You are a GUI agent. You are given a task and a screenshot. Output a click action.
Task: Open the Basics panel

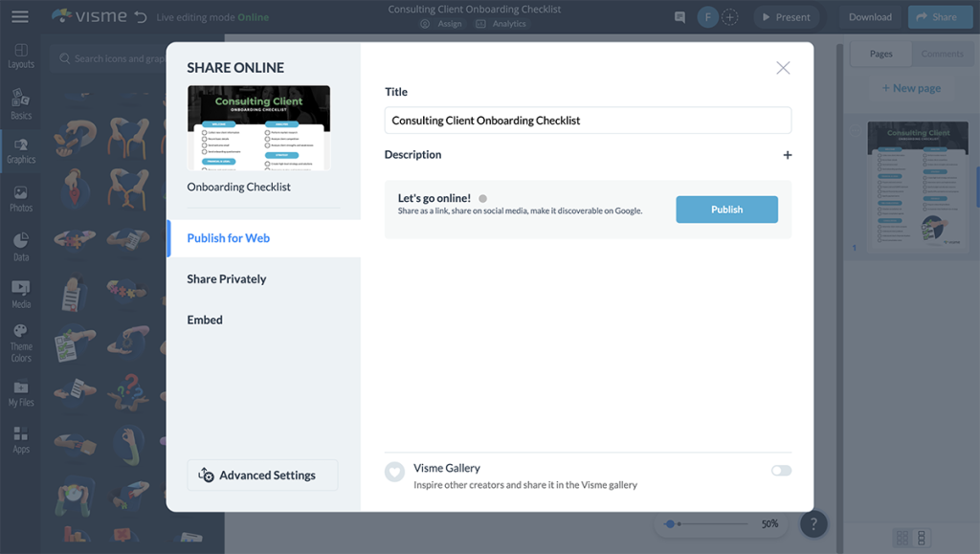tap(20, 102)
